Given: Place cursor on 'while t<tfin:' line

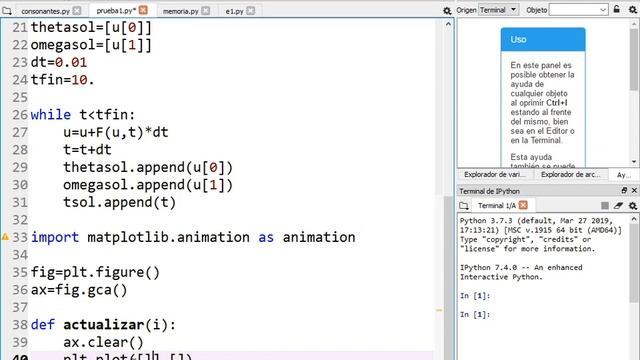Looking at the screenshot, I should click(82, 115).
